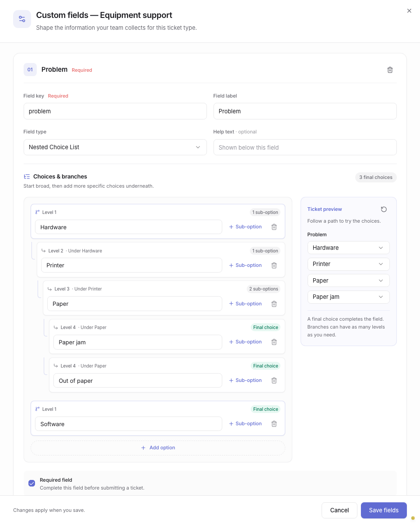Reset the Ticket preview with refresh icon
This screenshot has width=420, height=525.
(384, 210)
